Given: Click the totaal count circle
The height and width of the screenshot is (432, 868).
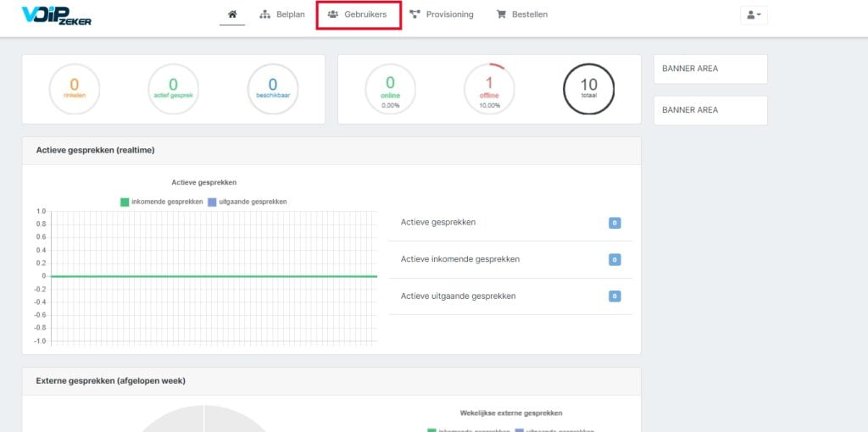Looking at the screenshot, I should click(588, 89).
